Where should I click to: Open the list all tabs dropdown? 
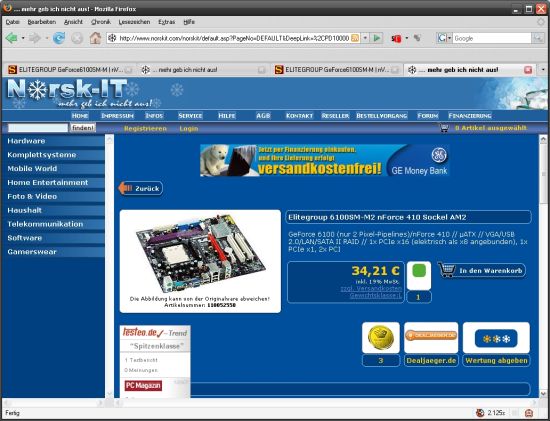[x=543, y=69]
